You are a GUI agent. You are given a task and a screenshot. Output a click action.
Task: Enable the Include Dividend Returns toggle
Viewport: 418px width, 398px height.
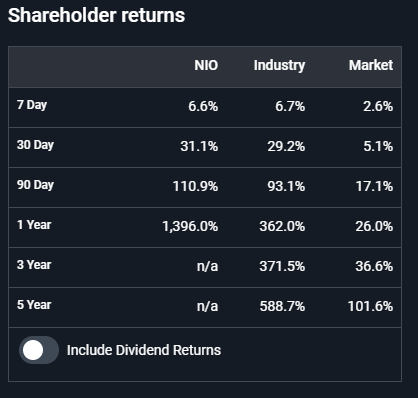[x=39, y=350]
